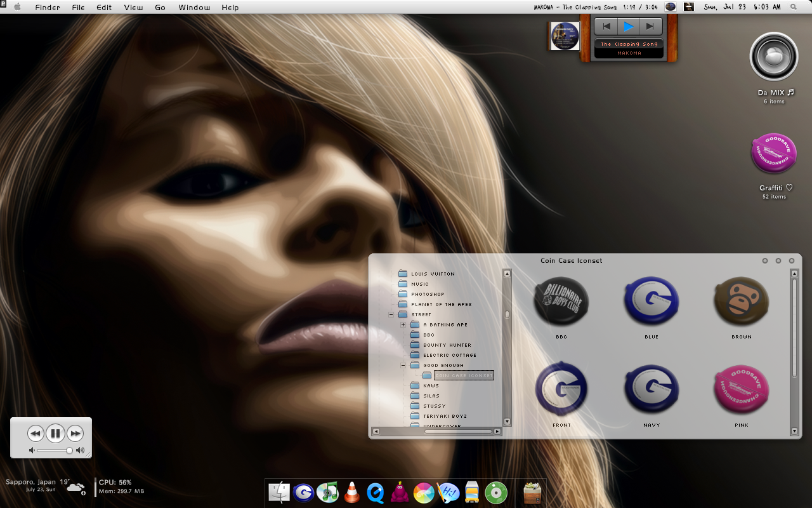This screenshot has width=812, height=508.
Task: Click the folder tree scroll down arrow
Action: pyautogui.click(x=507, y=421)
